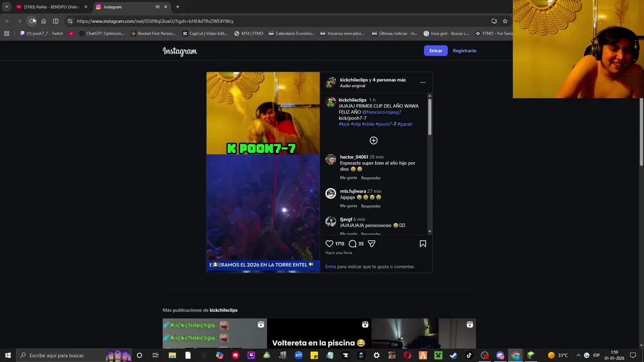Open the MT4 | FTMO bookmark
Viewport: 644px width, 362px height.
click(x=249, y=34)
